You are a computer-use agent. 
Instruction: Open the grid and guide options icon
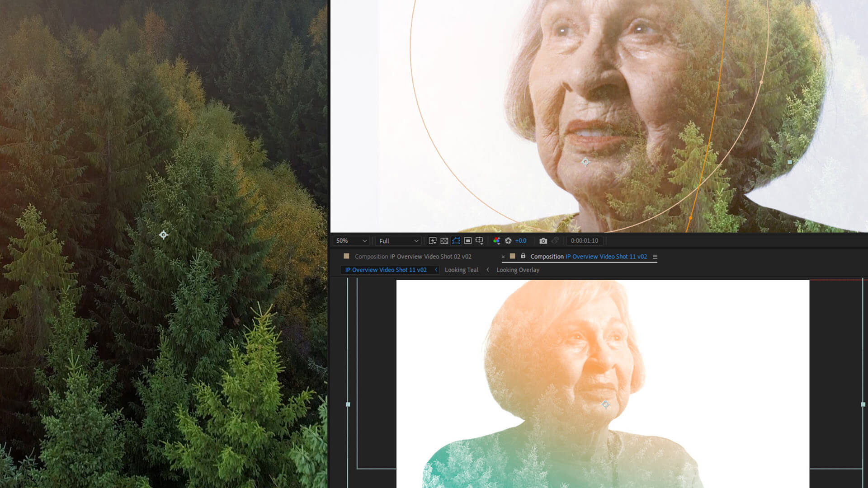(479, 240)
